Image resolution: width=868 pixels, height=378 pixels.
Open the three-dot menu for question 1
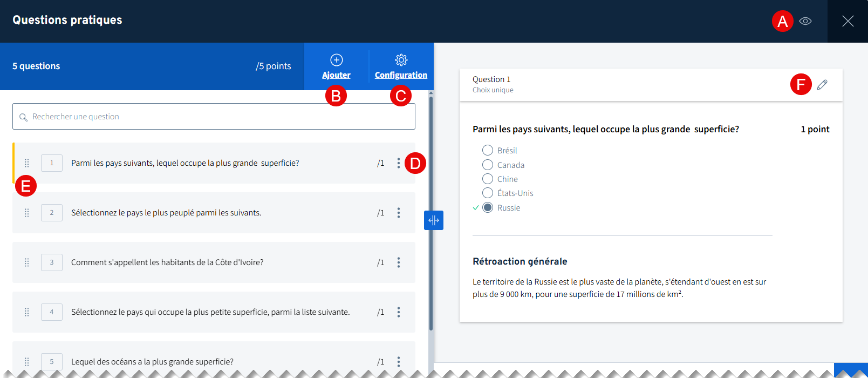click(x=399, y=163)
